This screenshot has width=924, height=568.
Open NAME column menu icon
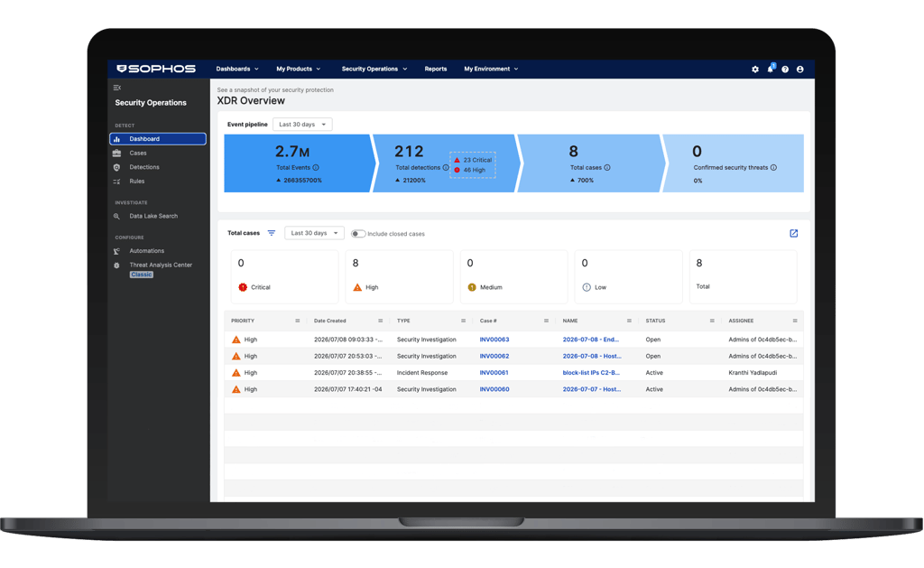click(x=629, y=321)
